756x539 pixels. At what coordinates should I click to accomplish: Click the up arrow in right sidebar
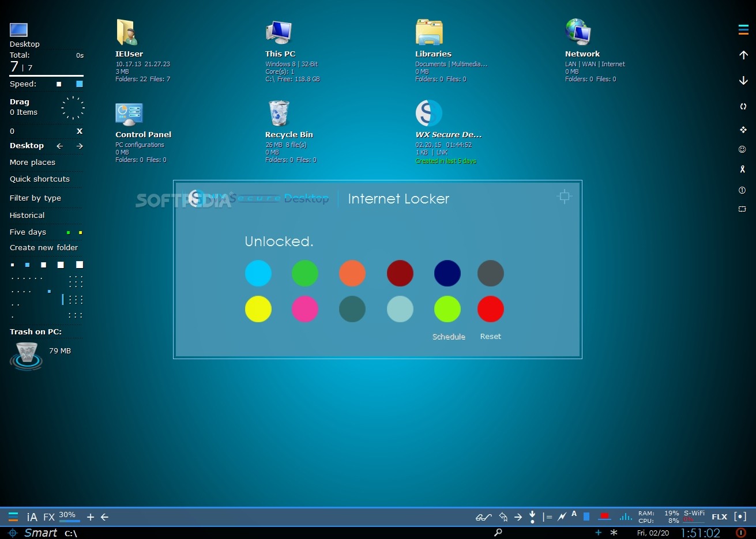[x=743, y=55]
